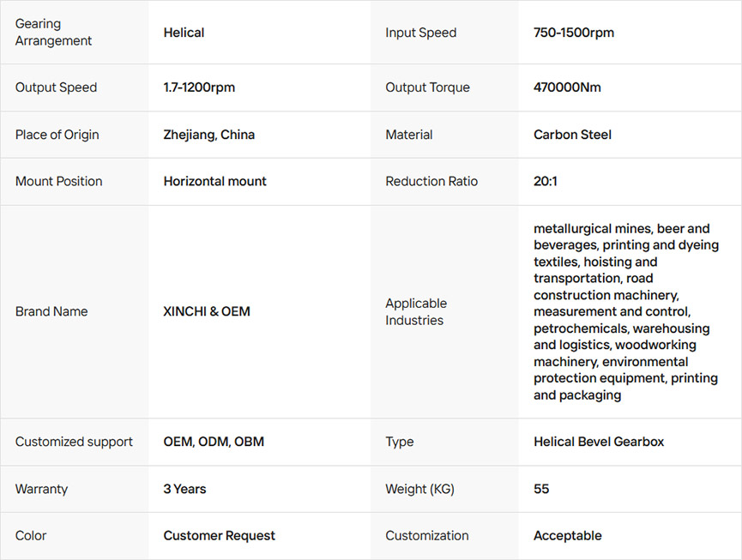
Task: Select the Helical gearing value
Action: 184,33
